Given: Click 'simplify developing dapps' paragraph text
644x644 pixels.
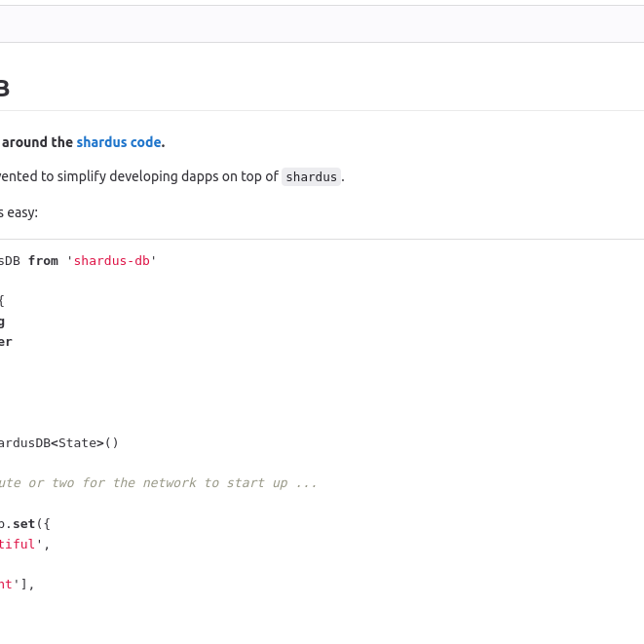Looking at the screenshot, I should point(138,176).
